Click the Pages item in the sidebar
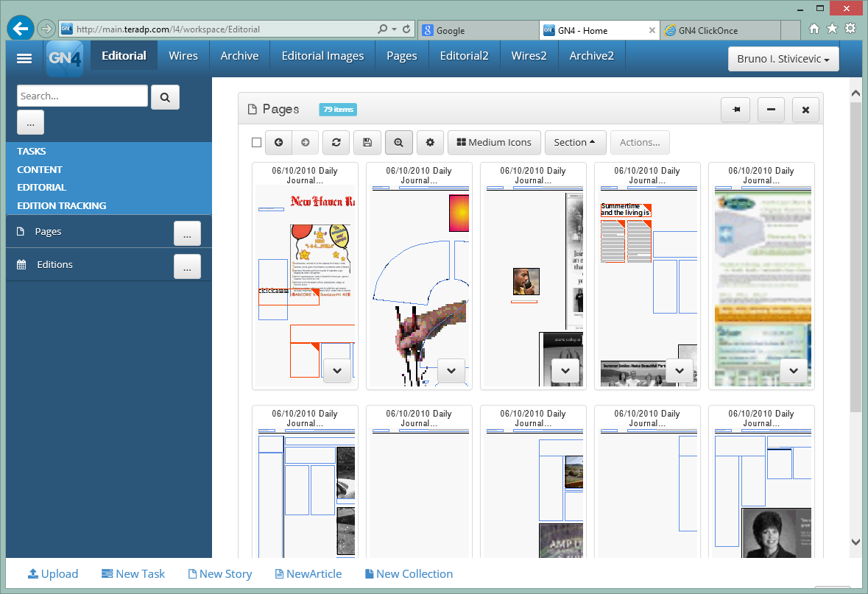 [x=48, y=231]
